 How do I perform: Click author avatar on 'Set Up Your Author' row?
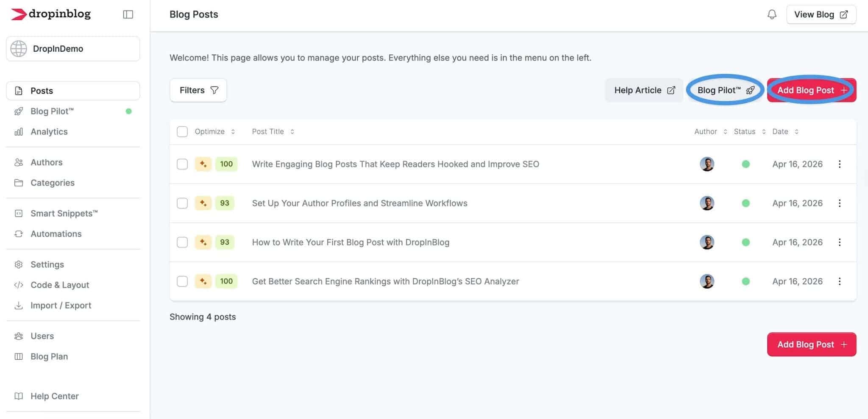(x=707, y=203)
